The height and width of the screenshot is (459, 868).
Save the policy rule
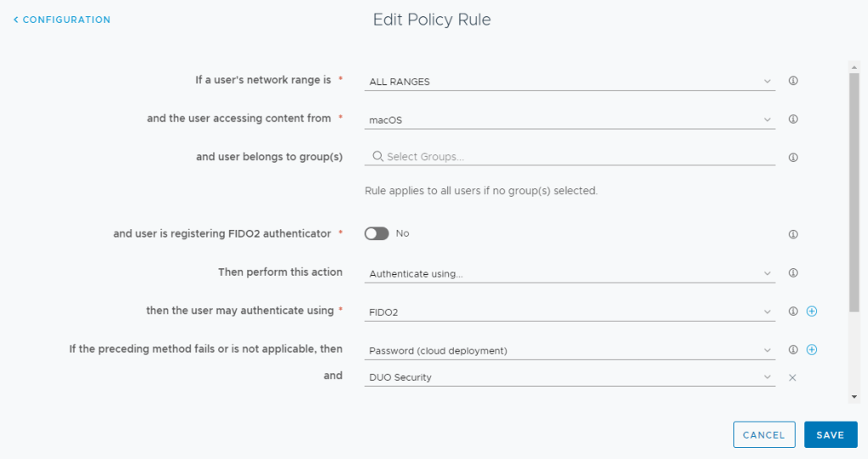click(x=830, y=434)
